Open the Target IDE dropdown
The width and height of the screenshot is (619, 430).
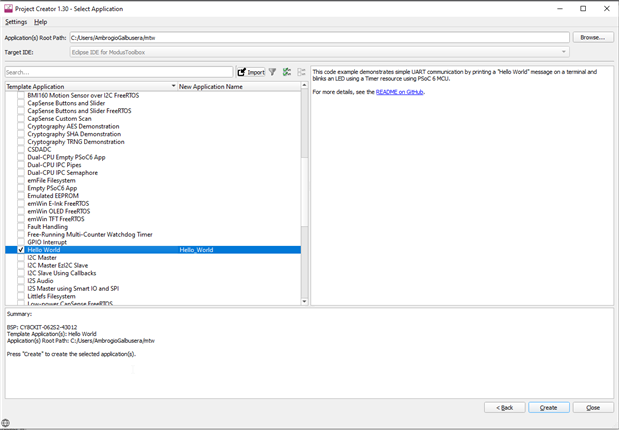coord(320,52)
